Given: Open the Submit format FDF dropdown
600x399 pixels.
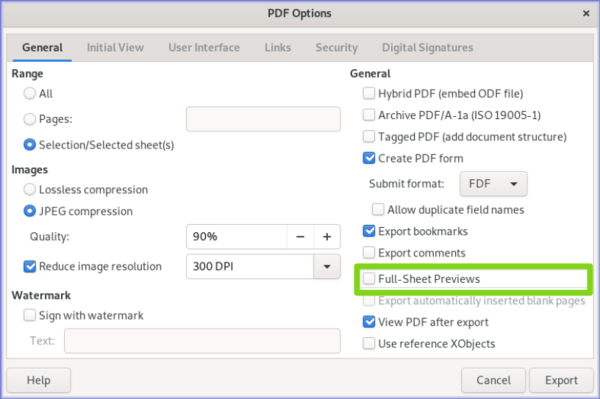Looking at the screenshot, I should (x=493, y=184).
